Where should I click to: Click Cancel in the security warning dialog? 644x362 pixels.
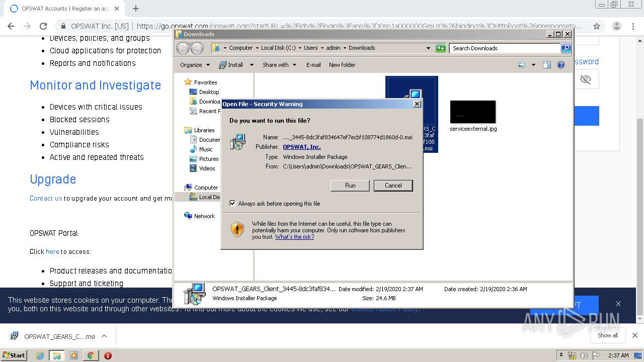393,186
